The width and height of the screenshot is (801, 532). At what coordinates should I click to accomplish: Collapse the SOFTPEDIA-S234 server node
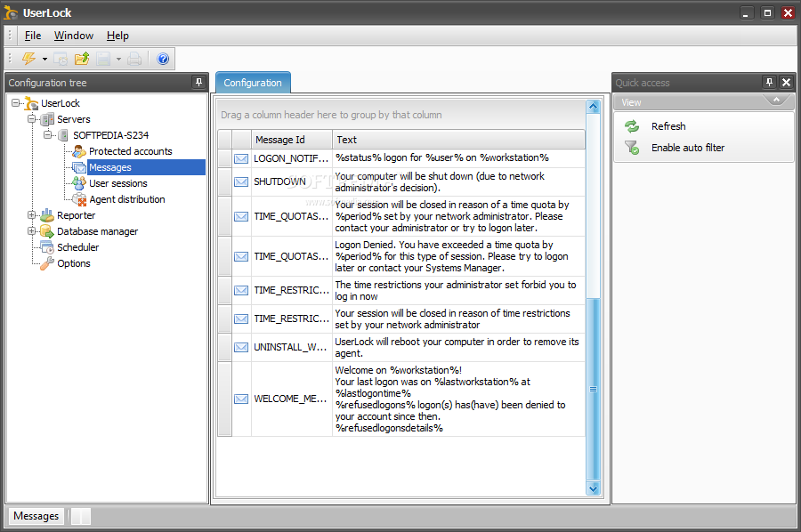point(47,135)
